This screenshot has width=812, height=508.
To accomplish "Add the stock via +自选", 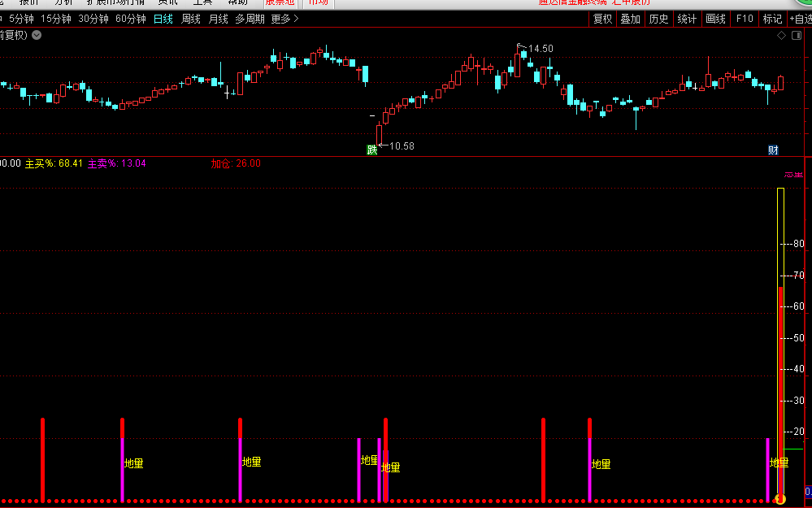I will (x=799, y=19).
